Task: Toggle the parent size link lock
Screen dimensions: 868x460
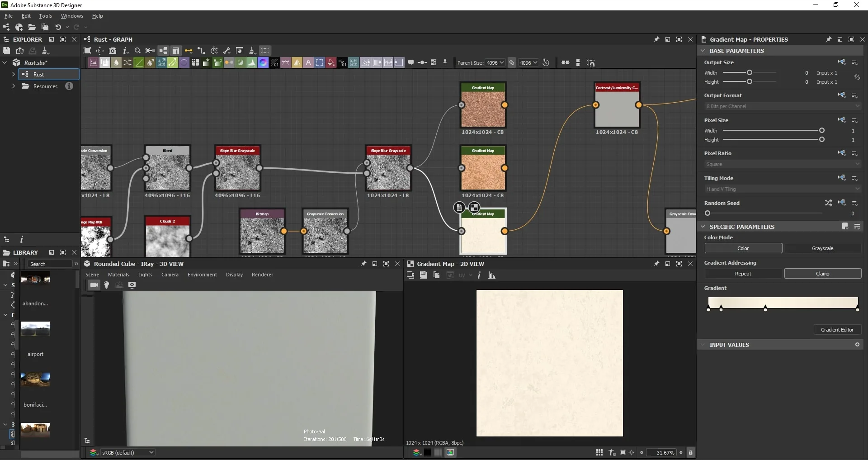Action: [512, 63]
